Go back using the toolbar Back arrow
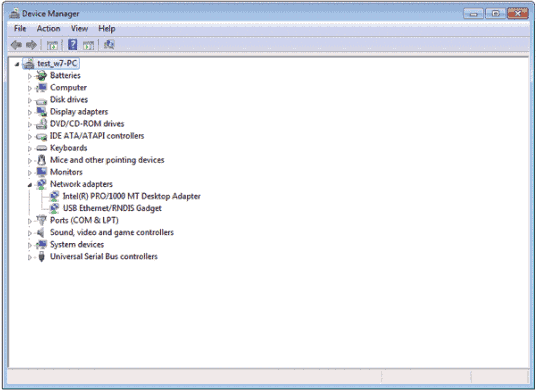The height and width of the screenshot is (391, 536). tap(16, 45)
